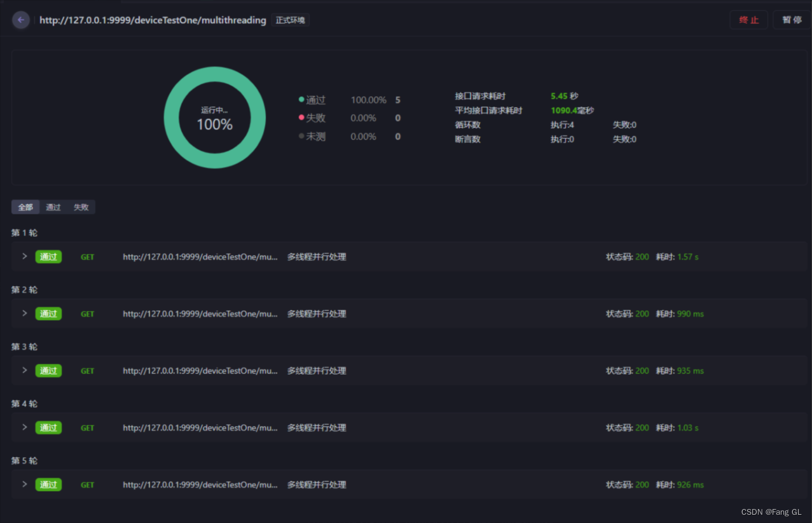Image resolution: width=812 pixels, height=523 pixels.
Task: Click the 通过 badge in round 5
Action: [48, 485]
